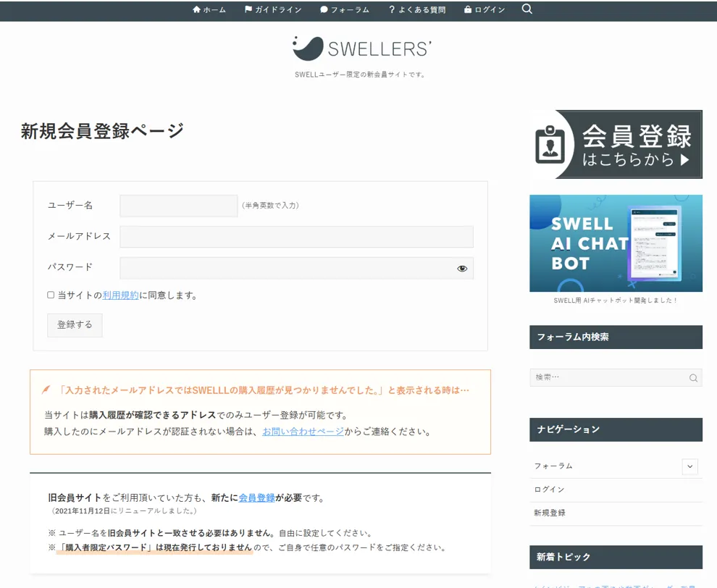Click the lock icon next to ログイン
The width and height of the screenshot is (717, 588).
pos(469,10)
